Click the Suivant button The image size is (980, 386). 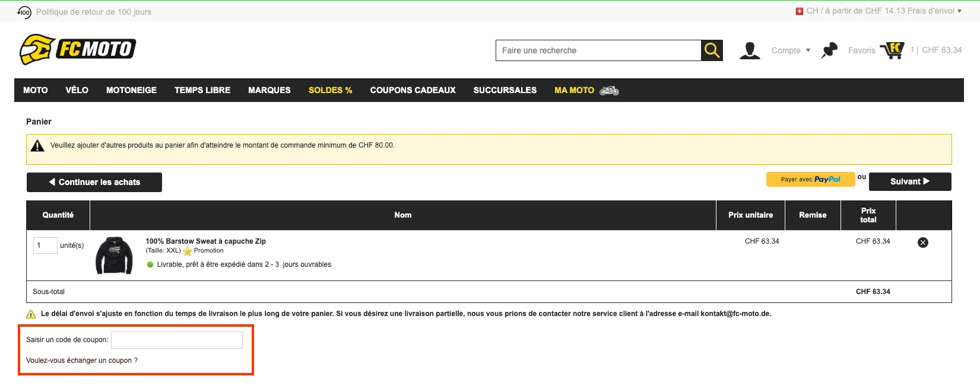click(910, 181)
